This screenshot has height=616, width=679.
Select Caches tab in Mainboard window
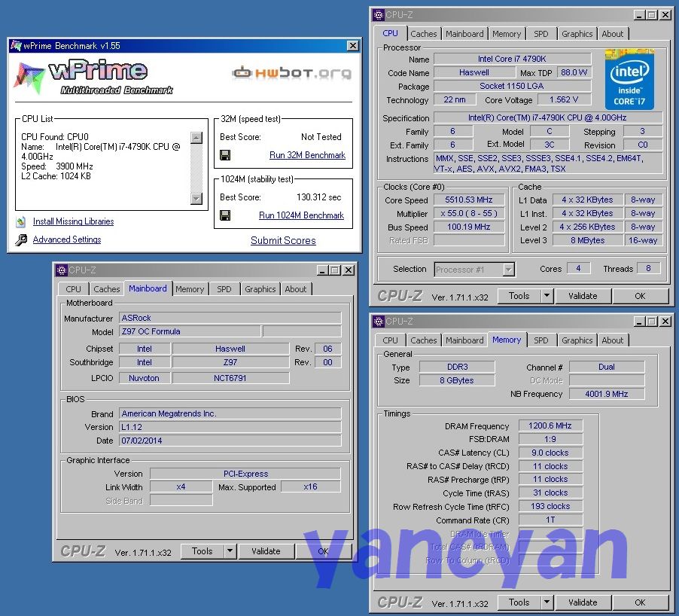tap(107, 289)
